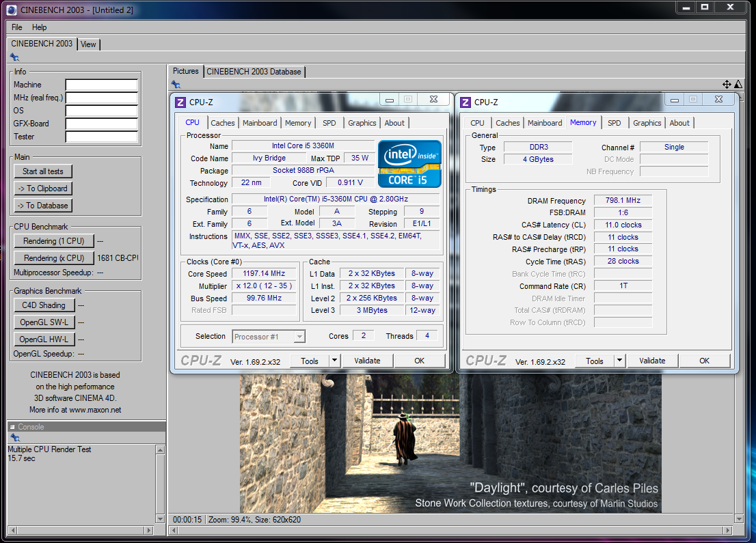The height and width of the screenshot is (543, 756).
Task: Open the Help menu
Action: coord(40,27)
